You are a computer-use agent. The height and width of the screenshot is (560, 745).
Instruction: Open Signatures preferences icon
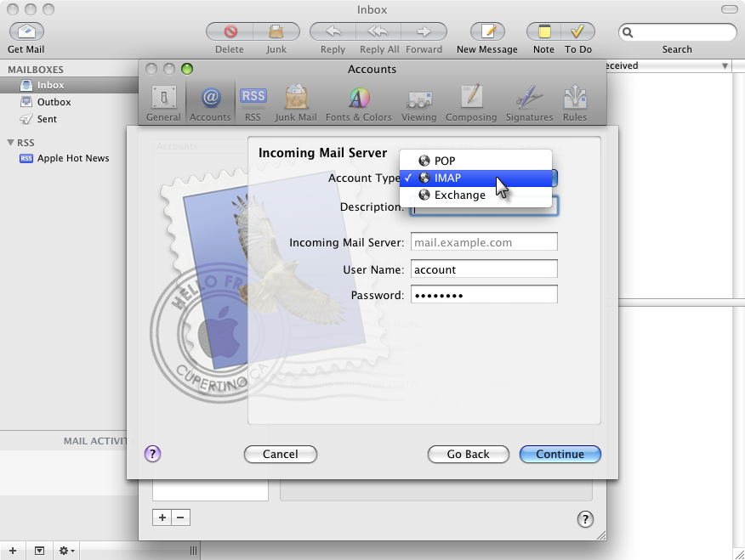529,97
